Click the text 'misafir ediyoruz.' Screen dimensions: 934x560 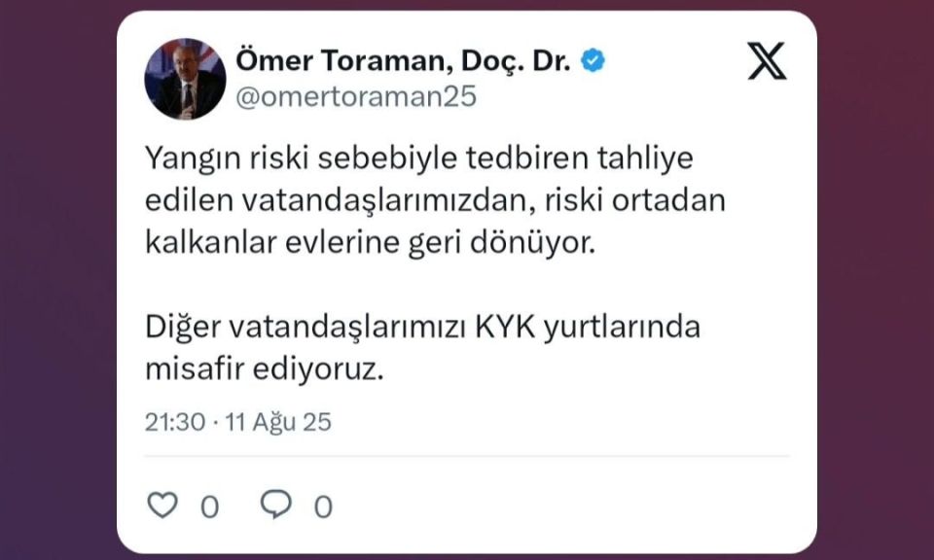(x=265, y=369)
